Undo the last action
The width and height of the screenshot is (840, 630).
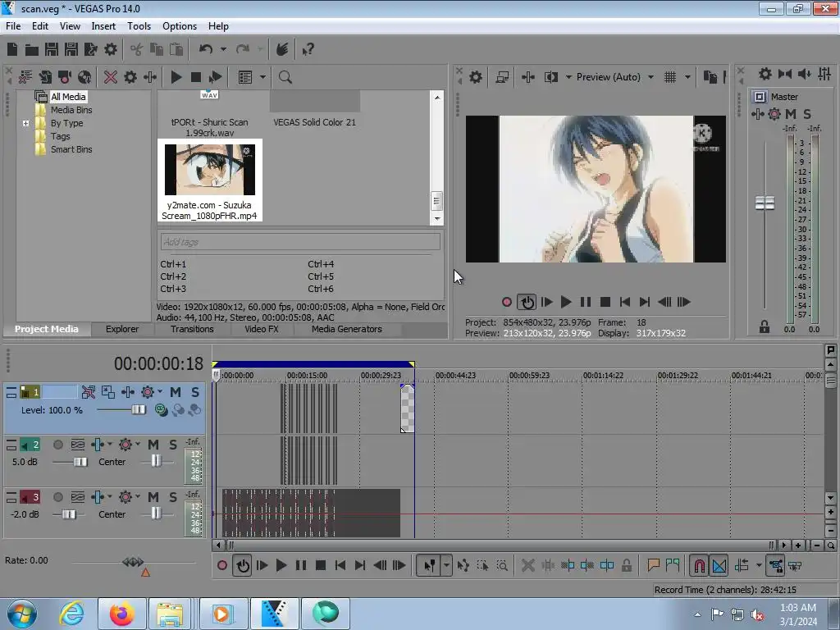[x=206, y=50]
